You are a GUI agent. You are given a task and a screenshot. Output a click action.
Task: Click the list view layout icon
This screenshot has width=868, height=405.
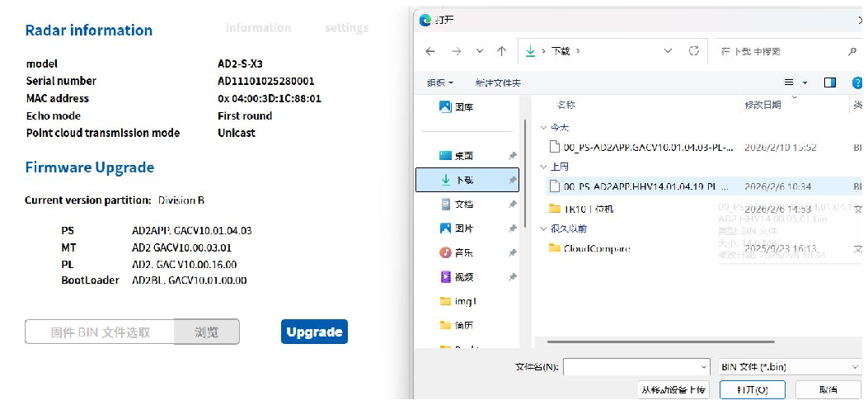click(789, 82)
